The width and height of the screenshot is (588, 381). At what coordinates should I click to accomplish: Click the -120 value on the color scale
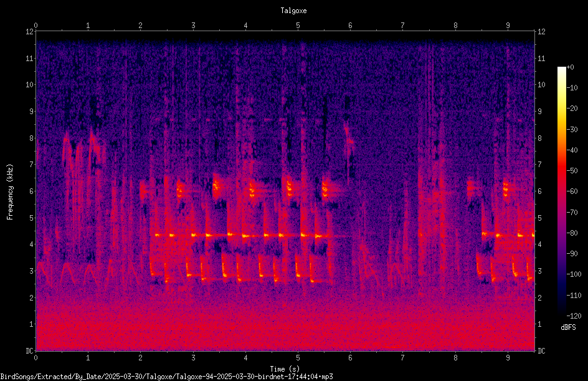(x=574, y=316)
